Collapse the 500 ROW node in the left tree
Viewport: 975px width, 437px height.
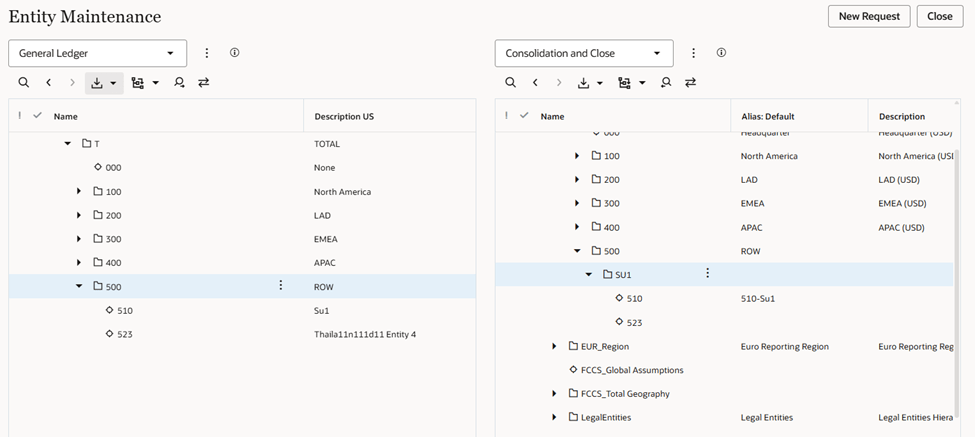click(80, 287)
